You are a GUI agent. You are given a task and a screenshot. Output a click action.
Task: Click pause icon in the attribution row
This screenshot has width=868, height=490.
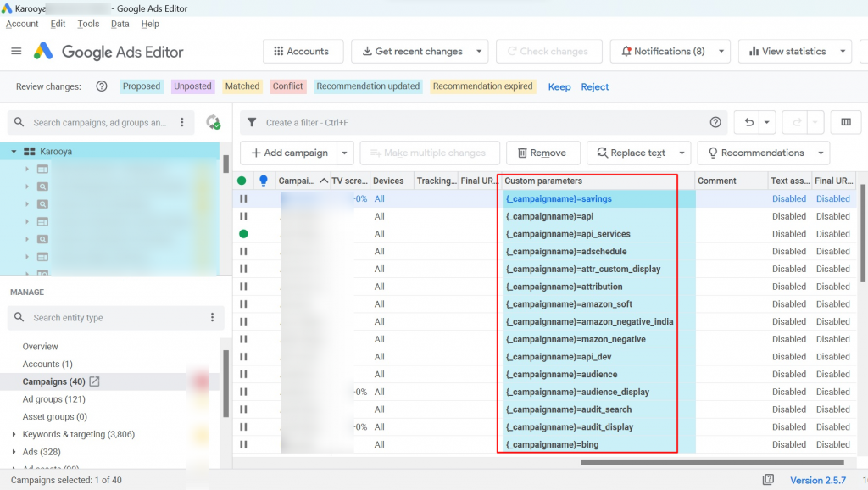click(x=243, y=287)
